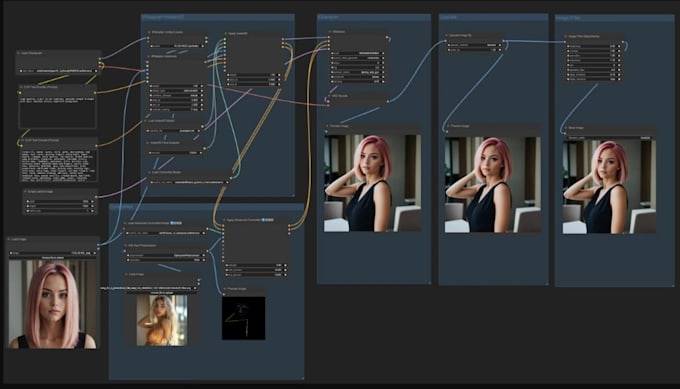Adjust the batch_size value in Empty Latent Image
680x389 pixels.
(59, 211)
